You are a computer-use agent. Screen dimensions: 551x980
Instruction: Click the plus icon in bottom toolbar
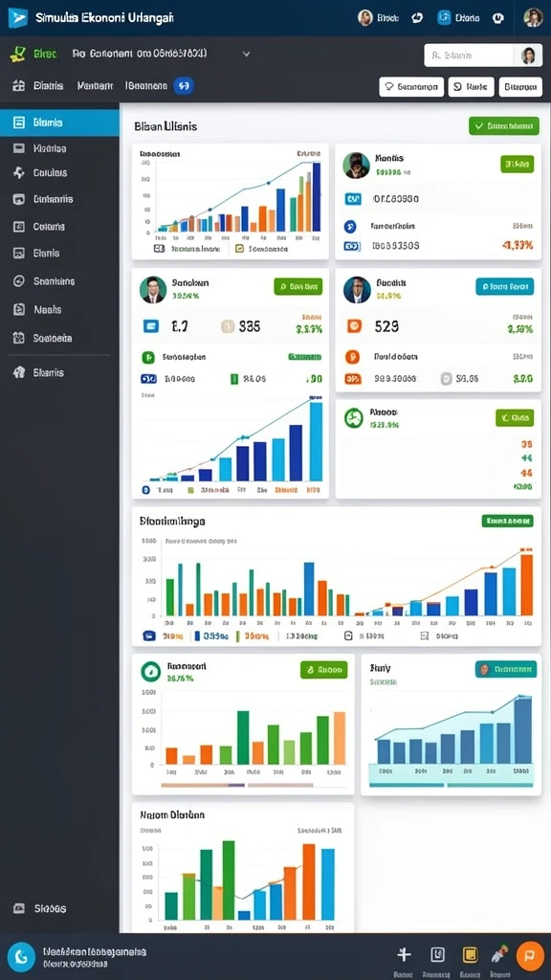405,954
